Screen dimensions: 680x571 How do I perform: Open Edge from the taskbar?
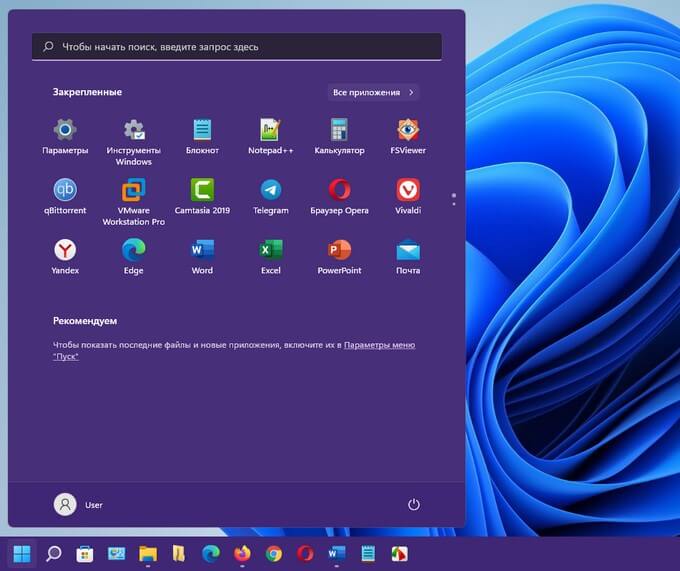(x=211, y=554)
